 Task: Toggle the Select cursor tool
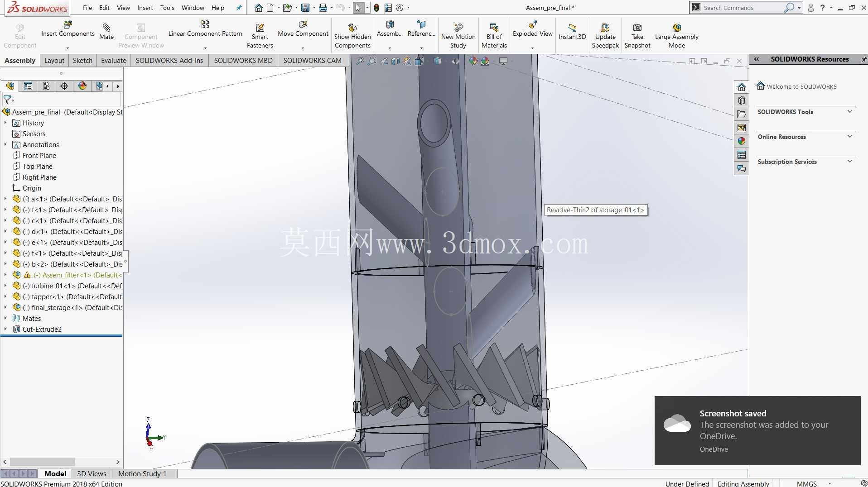(x=358, y=8)
